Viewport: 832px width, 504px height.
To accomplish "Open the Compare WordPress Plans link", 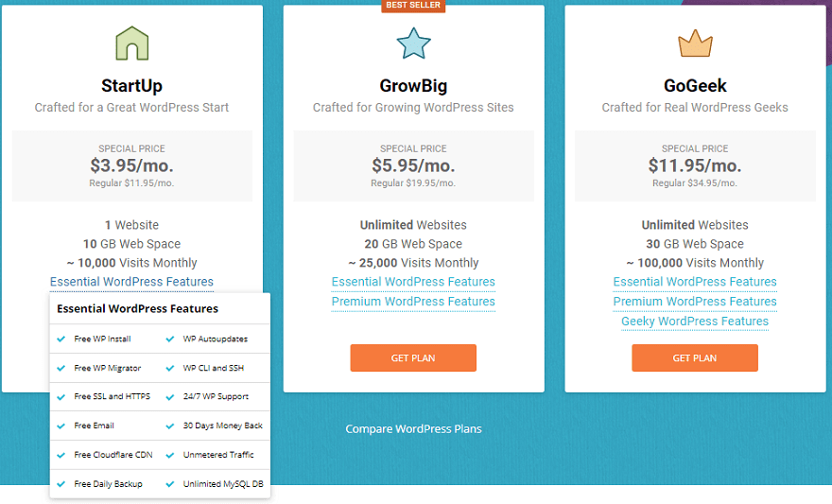I will pos(413,429).
